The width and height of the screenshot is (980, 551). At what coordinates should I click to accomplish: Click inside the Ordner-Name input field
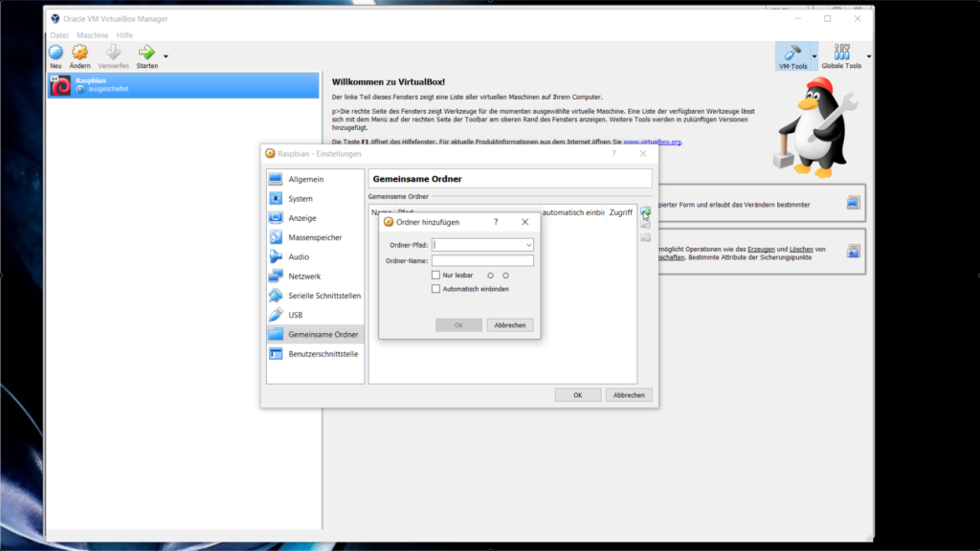pos(483,260)
